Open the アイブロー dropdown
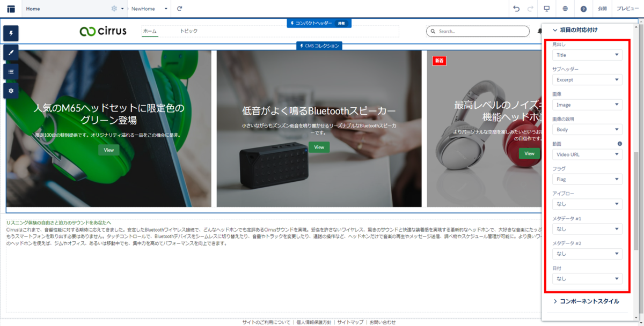Screen dimensions: 644x326 (587, 204)
